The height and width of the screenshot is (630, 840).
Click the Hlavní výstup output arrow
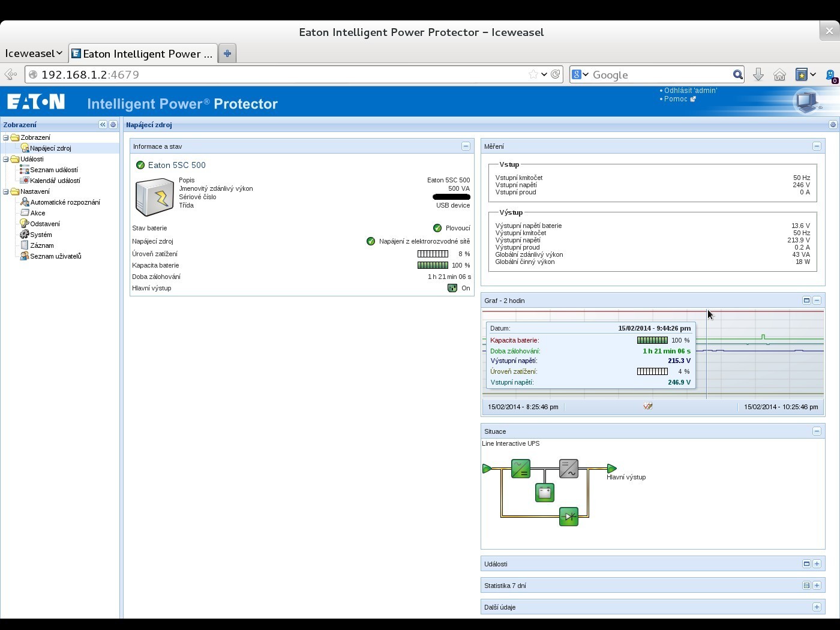pyautogui.click(x=612, y=469)
